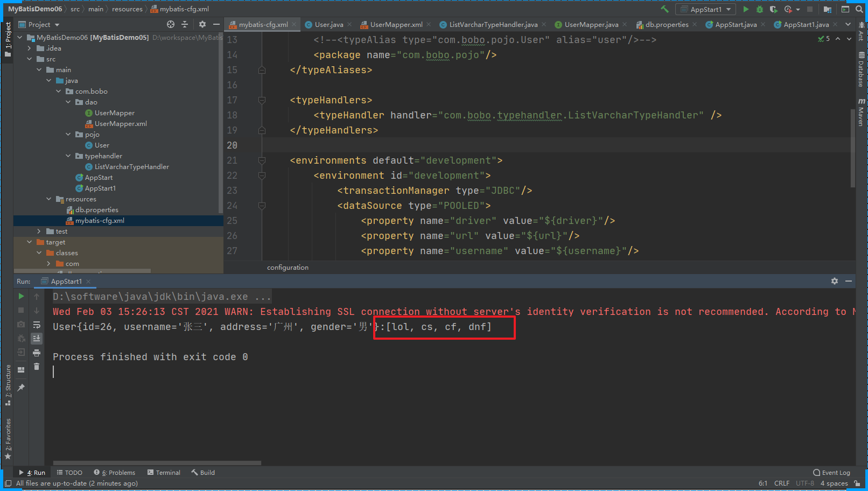Toggle scroll to end icon in Run console
Screen dimensions: 868x491
37,339
